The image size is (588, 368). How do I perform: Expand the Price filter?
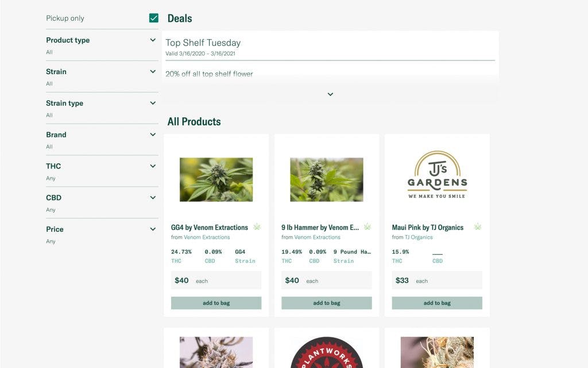(152, 228)
